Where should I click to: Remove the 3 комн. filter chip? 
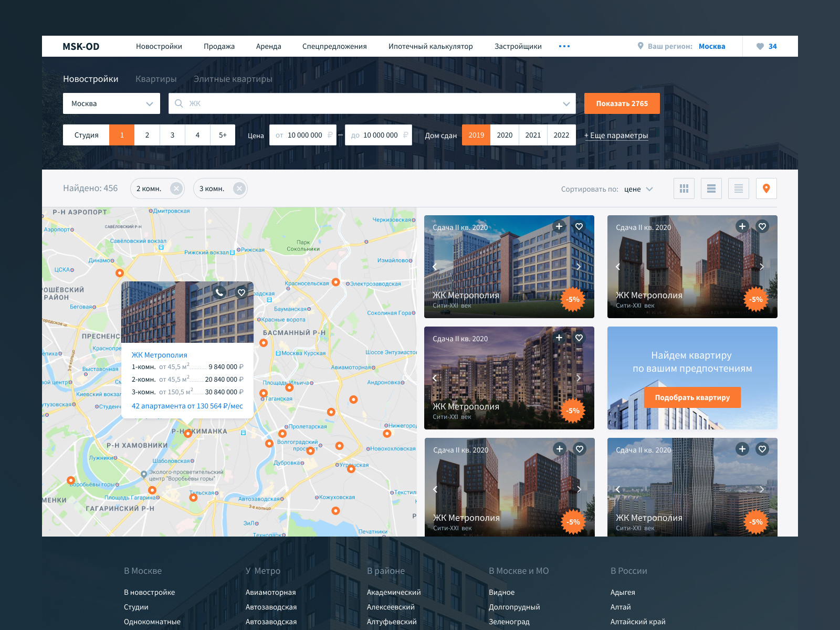coord(239,188)
